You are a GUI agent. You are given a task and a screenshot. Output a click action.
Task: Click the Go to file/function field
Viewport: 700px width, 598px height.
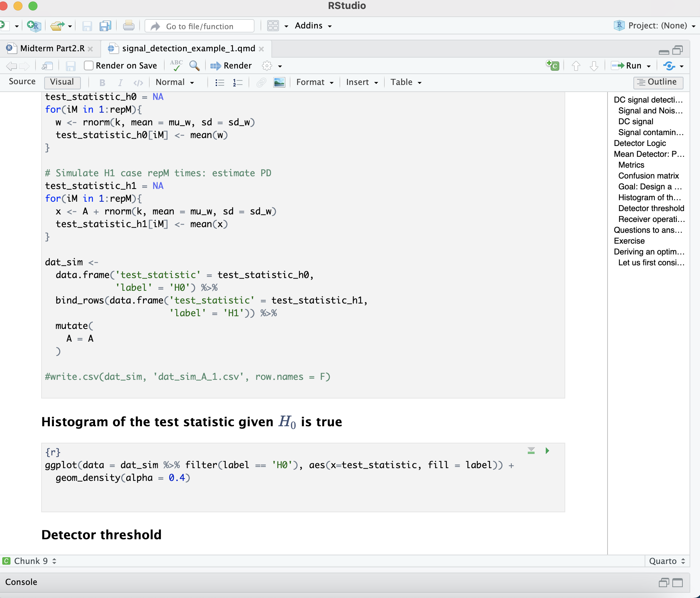(200, 26)
